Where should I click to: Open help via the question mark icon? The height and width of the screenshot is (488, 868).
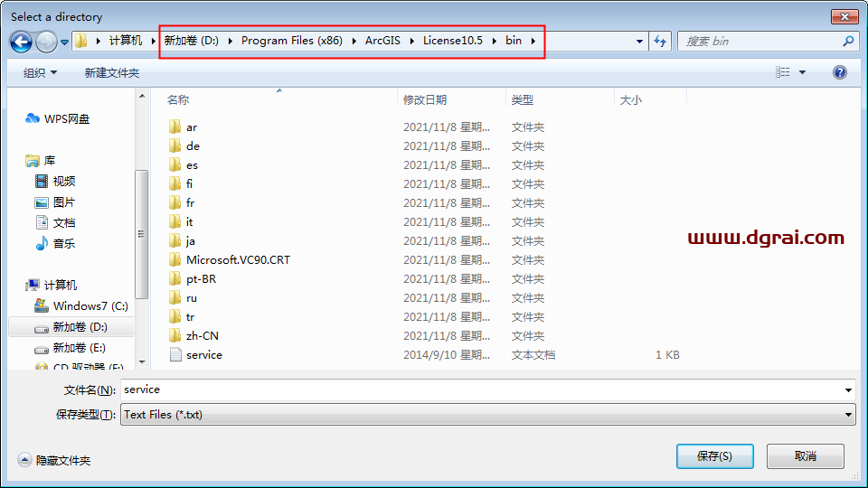840,72
